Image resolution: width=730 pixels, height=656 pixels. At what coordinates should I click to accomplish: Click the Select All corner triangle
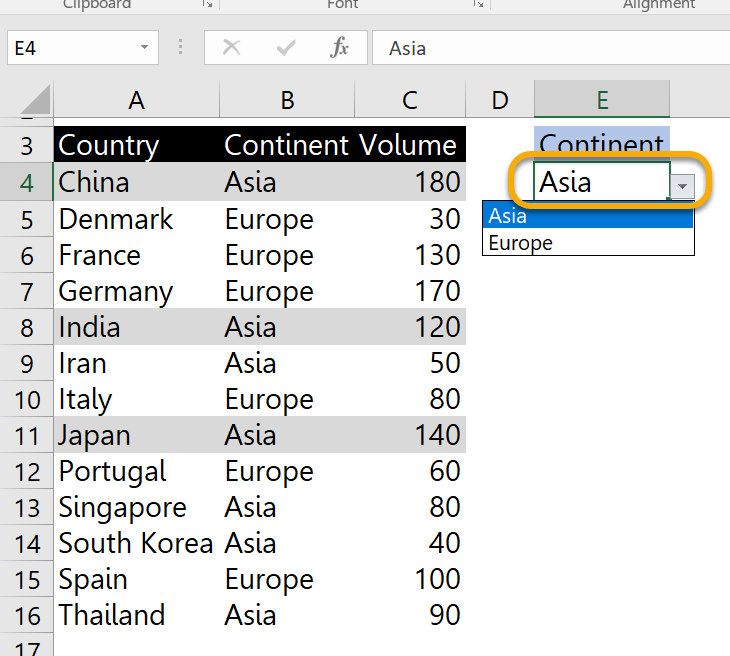[36, 99]
